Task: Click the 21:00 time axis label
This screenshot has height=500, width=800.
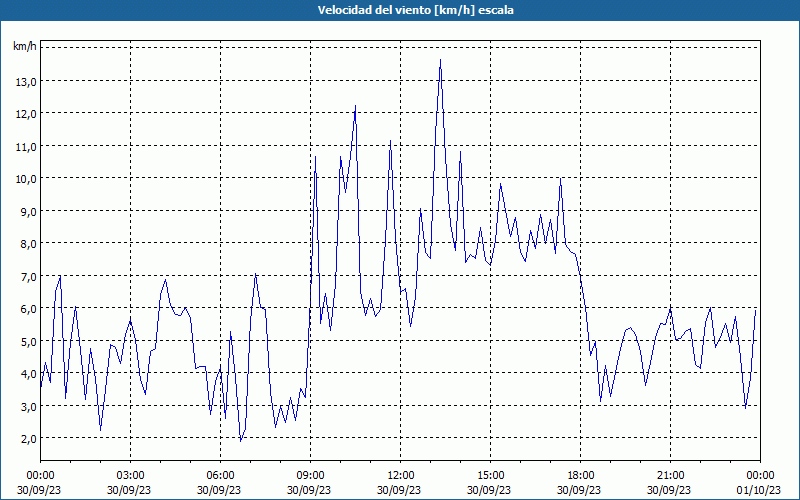Action: coord(670,476)
